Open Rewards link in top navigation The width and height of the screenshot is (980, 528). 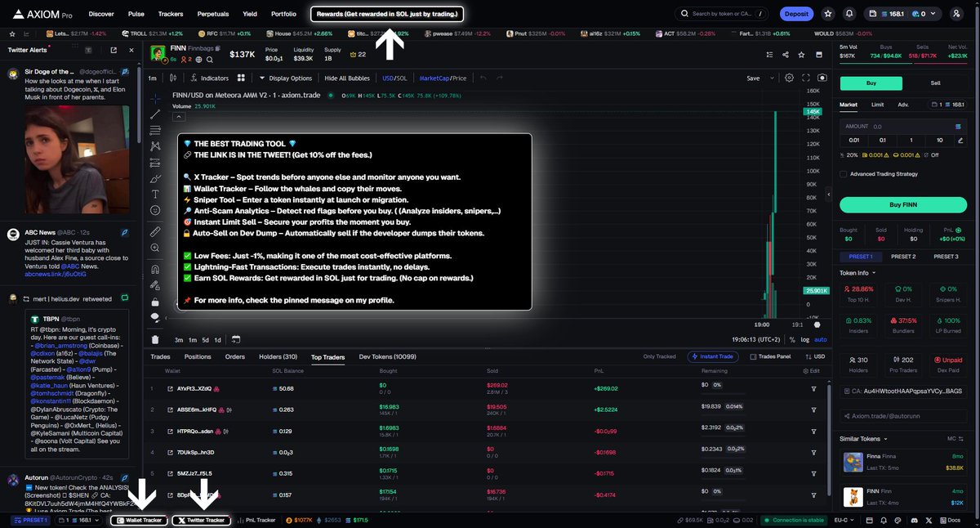[388, 14]
